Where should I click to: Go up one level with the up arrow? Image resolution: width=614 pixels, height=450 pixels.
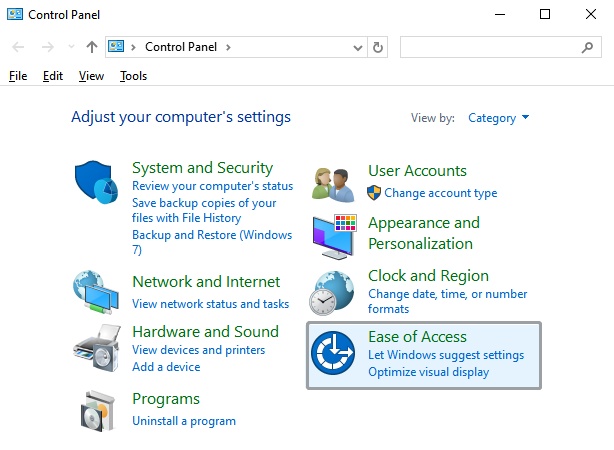pyautogui.click(x=92, y=47)
